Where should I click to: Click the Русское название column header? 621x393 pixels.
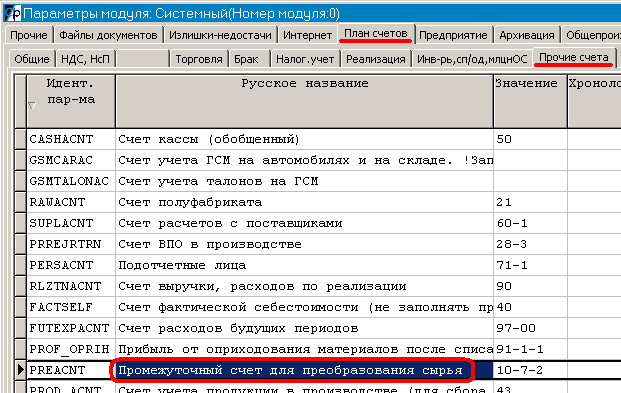pos(304,101)
